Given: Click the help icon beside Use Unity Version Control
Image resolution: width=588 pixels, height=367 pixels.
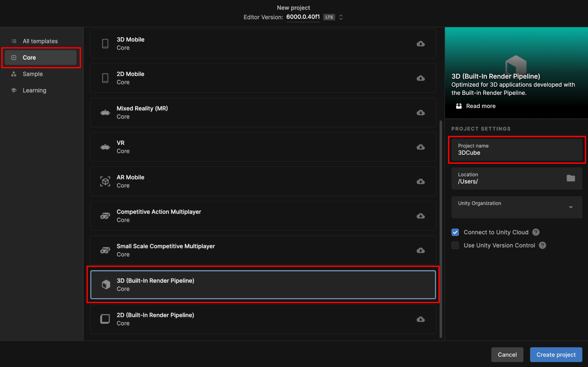Looking at the screenshot, I should [542, 245].
